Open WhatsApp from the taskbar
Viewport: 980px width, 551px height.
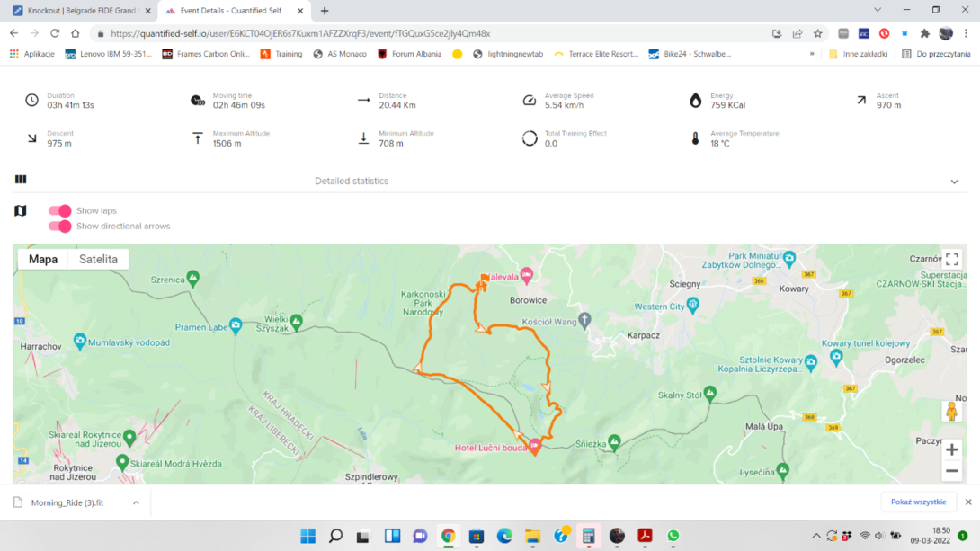(673, 536)
